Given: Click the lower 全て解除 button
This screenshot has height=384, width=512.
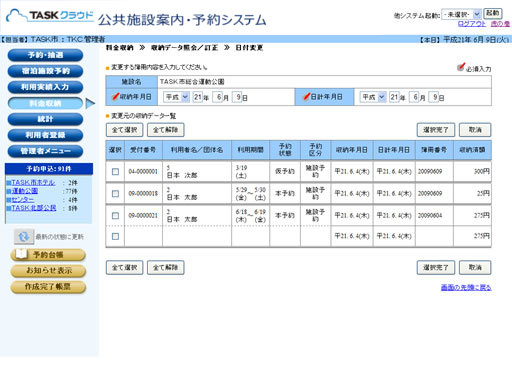Looking at the screenshot, I should click(x=166, y=268).
